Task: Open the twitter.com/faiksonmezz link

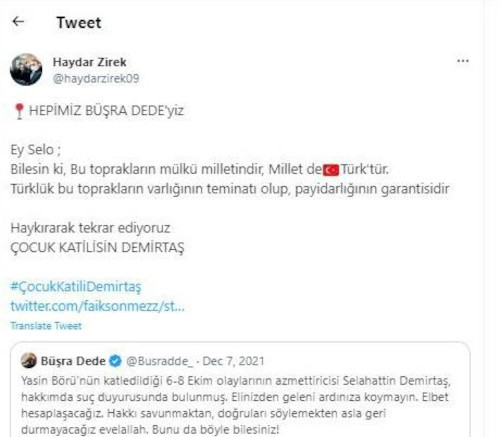Action: (x=97, y=306)
